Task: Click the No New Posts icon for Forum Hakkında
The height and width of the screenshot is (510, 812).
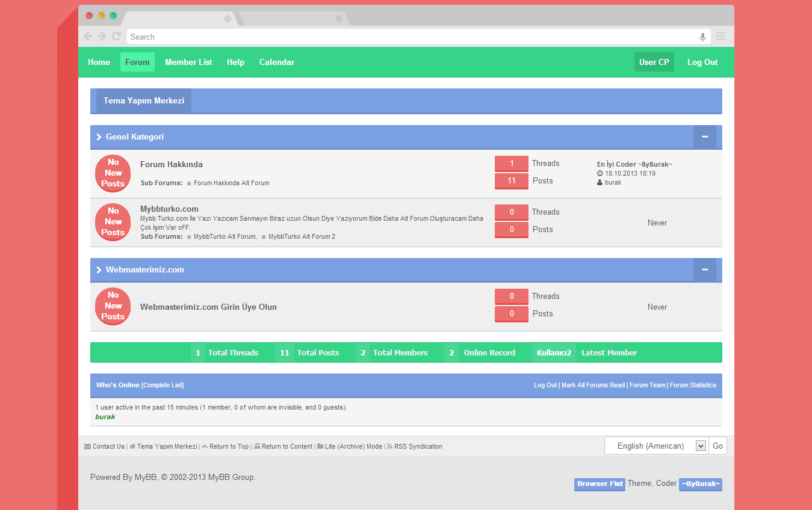Action: (x=113, y=173)
